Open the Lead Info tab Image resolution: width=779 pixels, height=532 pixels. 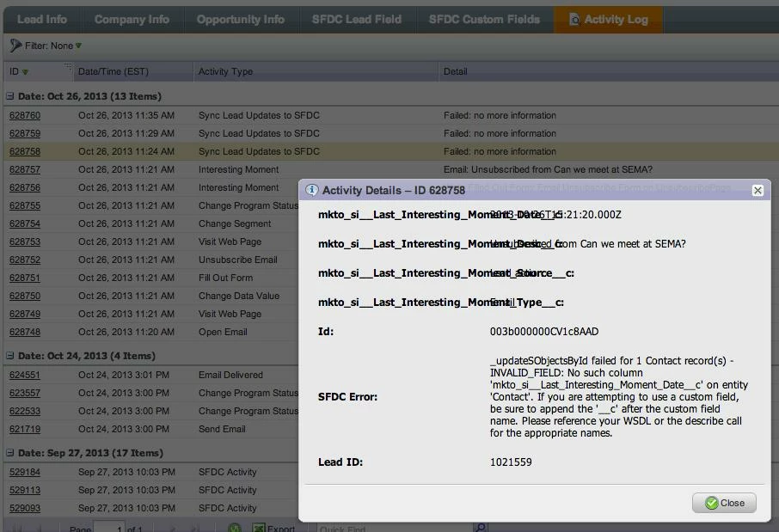point(42,20)
